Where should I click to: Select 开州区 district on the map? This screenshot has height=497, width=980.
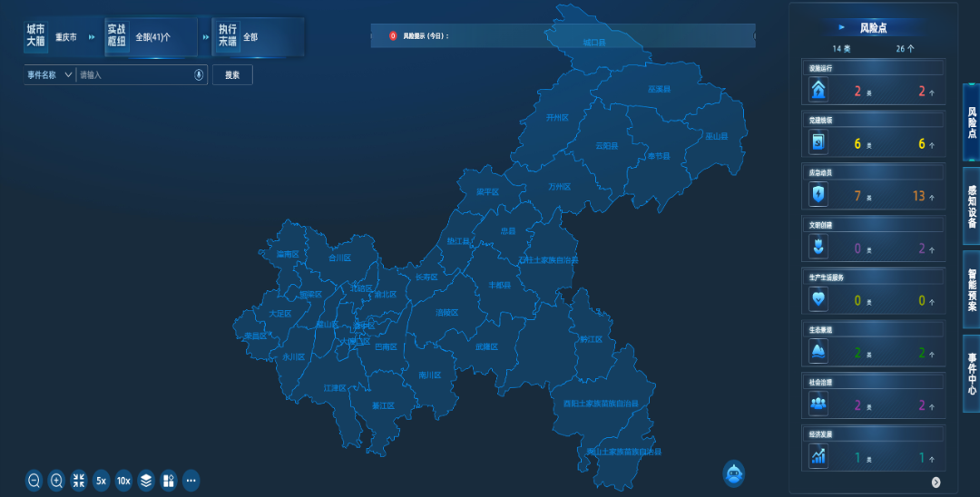pos(557,117)
